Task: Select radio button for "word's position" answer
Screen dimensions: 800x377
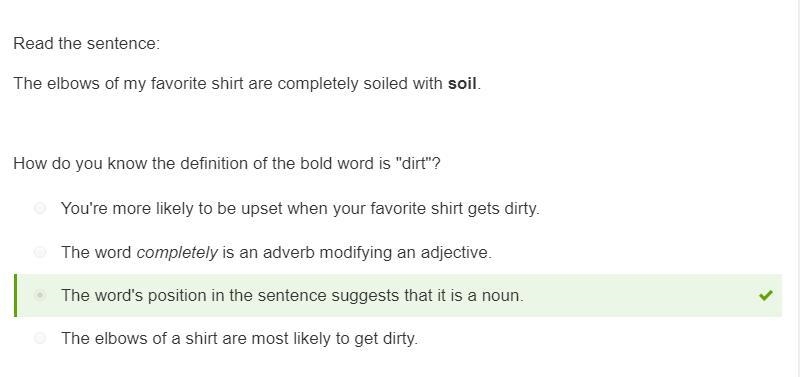Action: pyautogui.click(x=40, y=295)
